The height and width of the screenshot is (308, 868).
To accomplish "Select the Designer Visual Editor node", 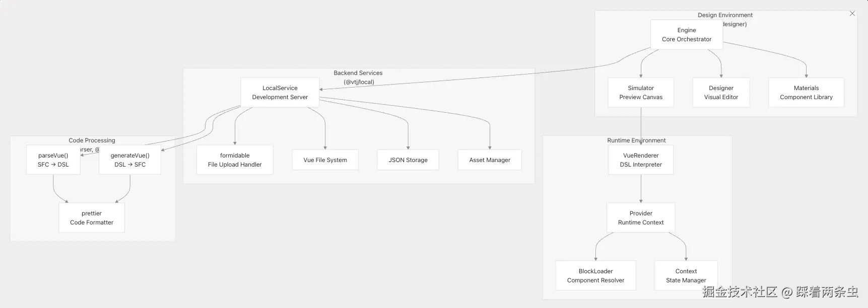I will [x=721, y=93].
